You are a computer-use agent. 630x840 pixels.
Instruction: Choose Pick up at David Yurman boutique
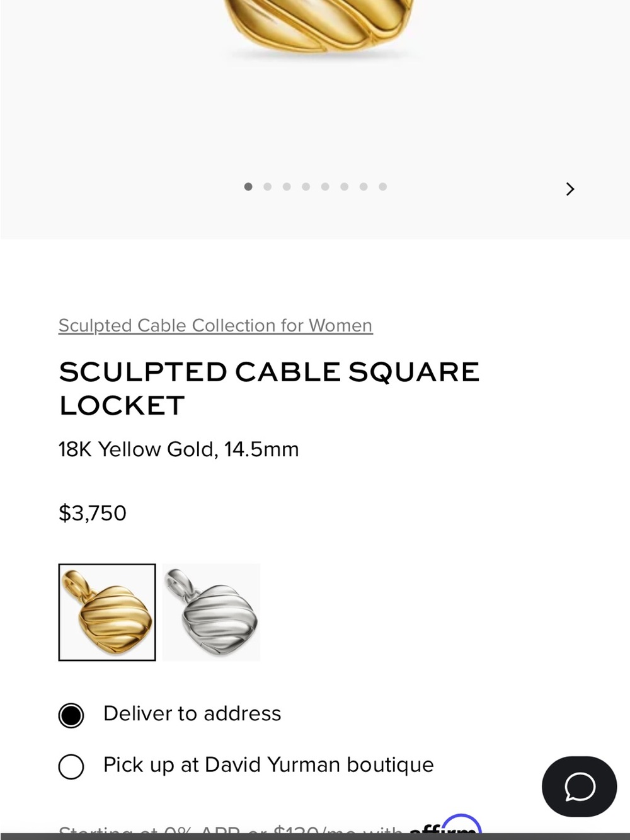[71, 767]
